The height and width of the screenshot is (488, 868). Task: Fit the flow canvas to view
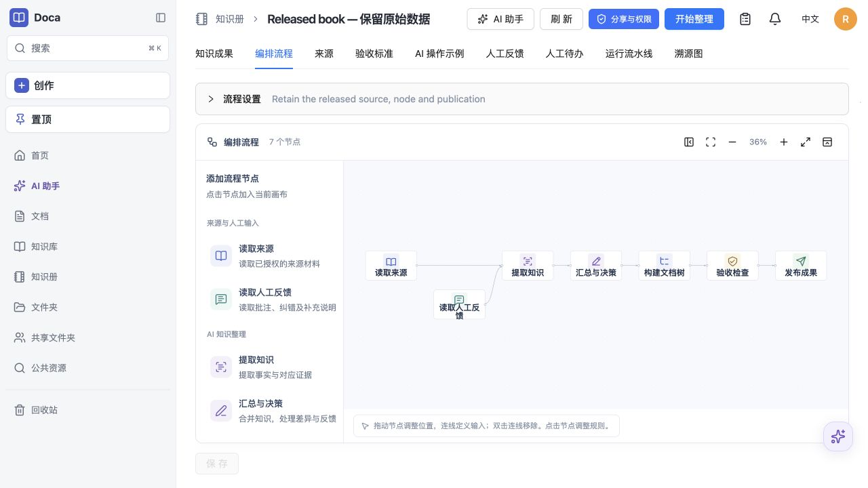coord(711,142)
